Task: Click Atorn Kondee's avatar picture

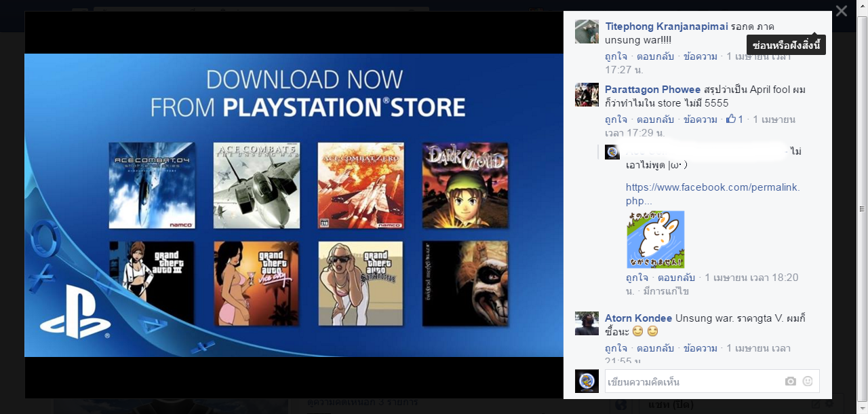Action: 587,323
